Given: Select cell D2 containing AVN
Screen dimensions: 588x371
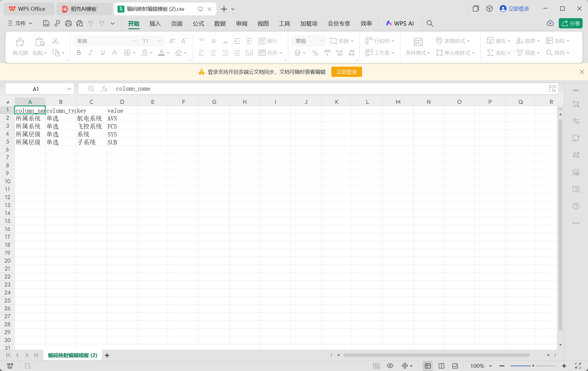Looking at the screenshot, I should point(122,118).
